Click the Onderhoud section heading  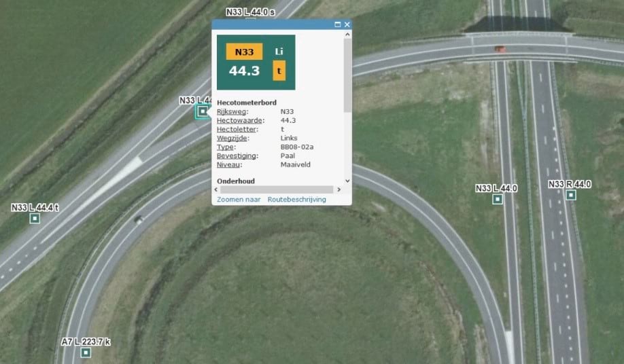coord(236,181)
